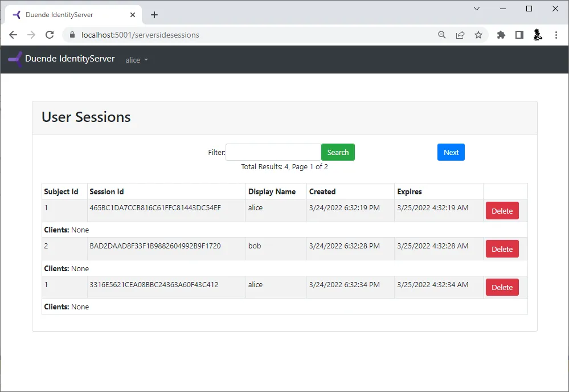Open the side panel icon
This screenshot has width=569, height=392.
point(519,35)
